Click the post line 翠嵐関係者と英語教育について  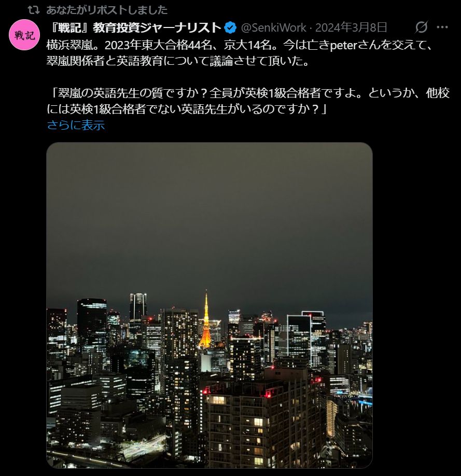click(x=178, y=61)
